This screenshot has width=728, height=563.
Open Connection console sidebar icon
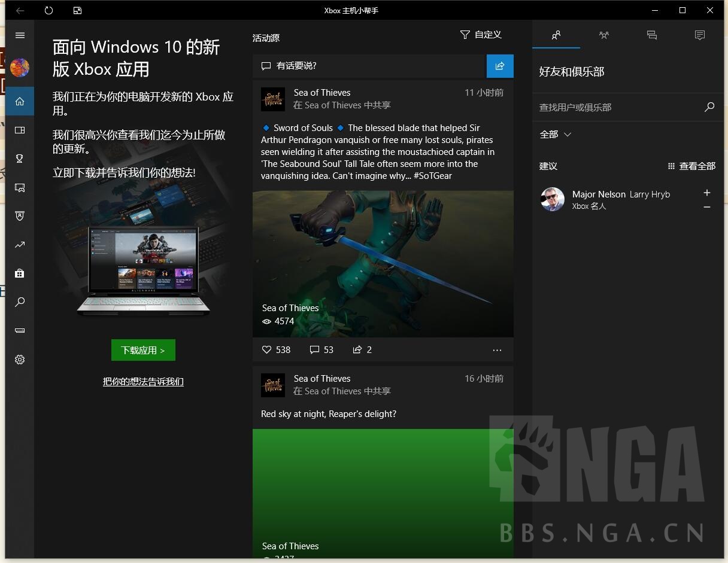pos(20,331)
